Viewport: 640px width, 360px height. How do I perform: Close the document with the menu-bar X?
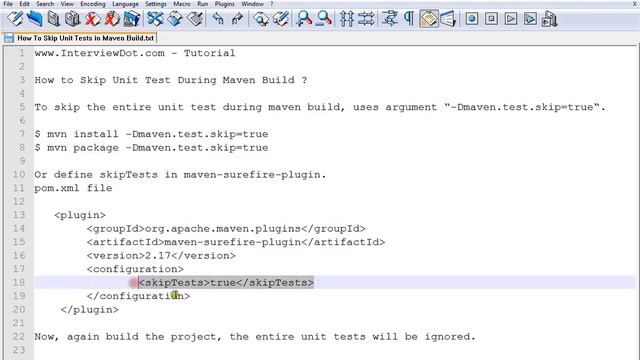pos(635,4)
